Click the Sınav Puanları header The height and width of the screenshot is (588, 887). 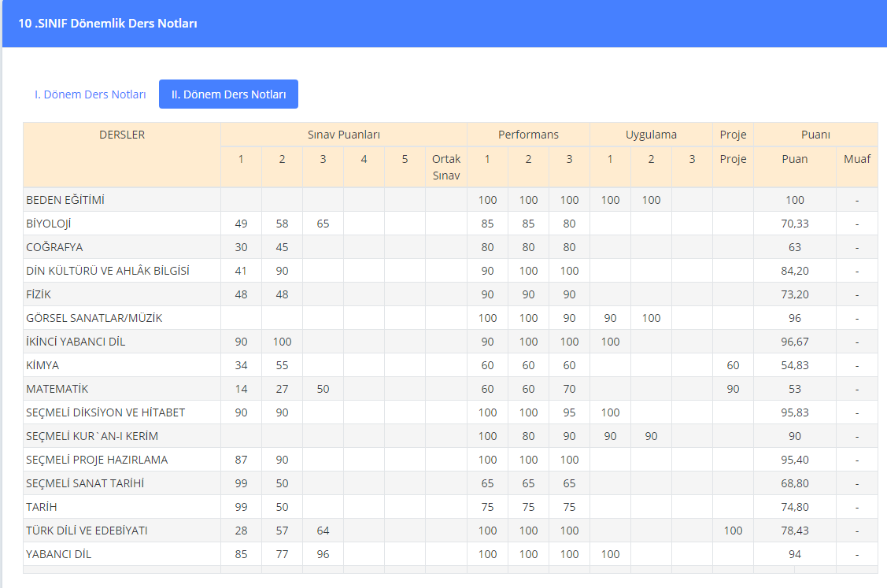click(344, 135)
